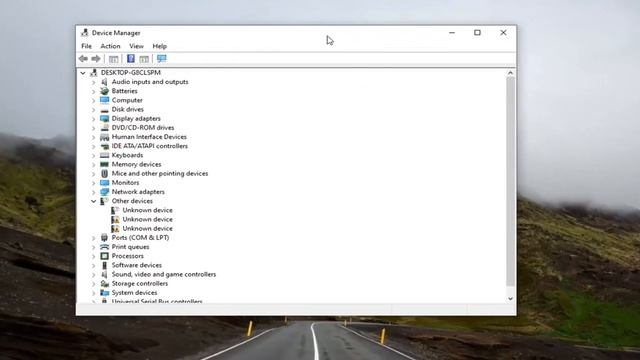
Task: Click the Disk drives category icon
Action: 104,109
